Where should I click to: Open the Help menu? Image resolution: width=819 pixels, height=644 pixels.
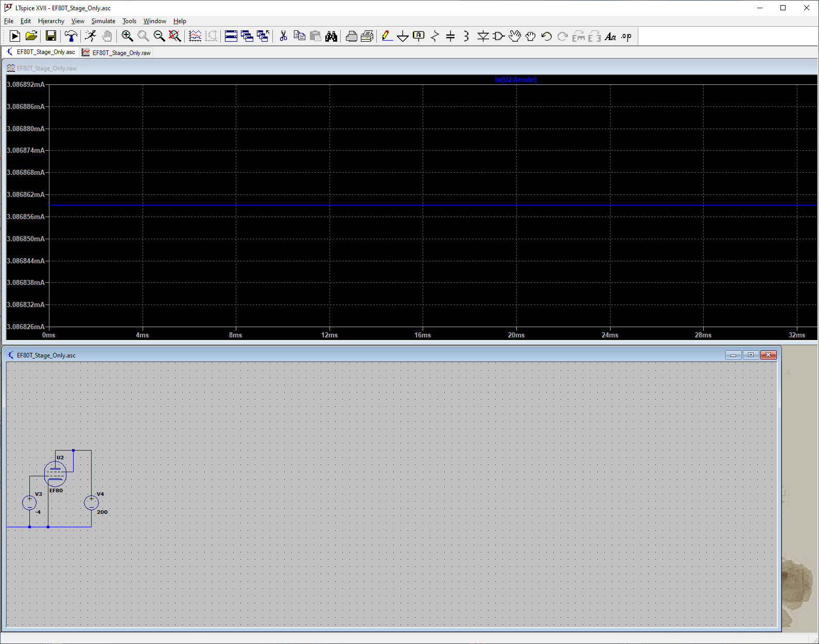click(180, 21)
